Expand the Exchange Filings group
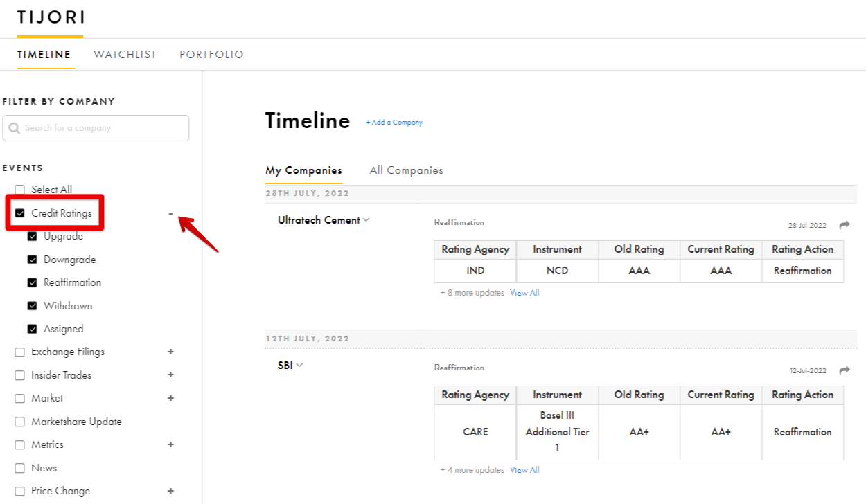This screenshot has height=504, width=866. [x=170, y=352]
